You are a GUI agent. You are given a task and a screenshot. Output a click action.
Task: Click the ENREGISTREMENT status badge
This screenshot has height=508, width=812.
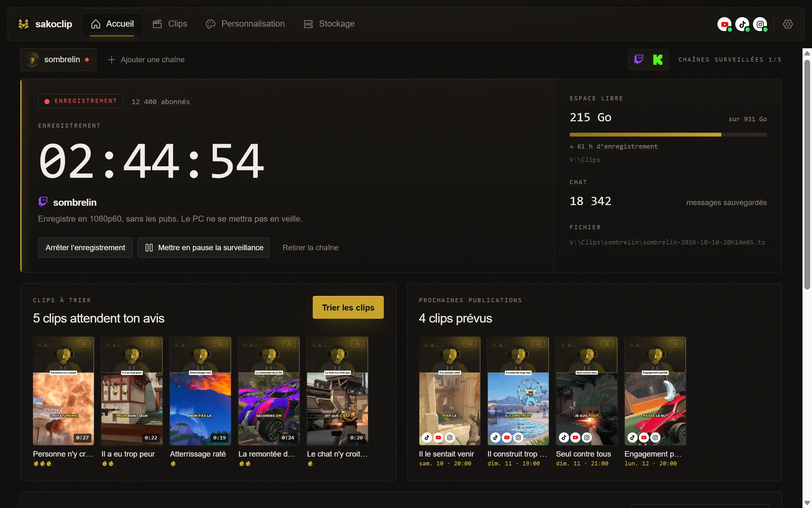pyautogui.click(x=81, y=101)
